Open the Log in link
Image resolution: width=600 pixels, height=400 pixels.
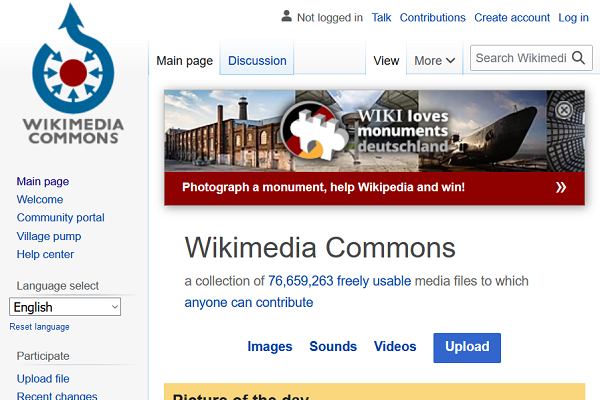(x=573, y=18)
